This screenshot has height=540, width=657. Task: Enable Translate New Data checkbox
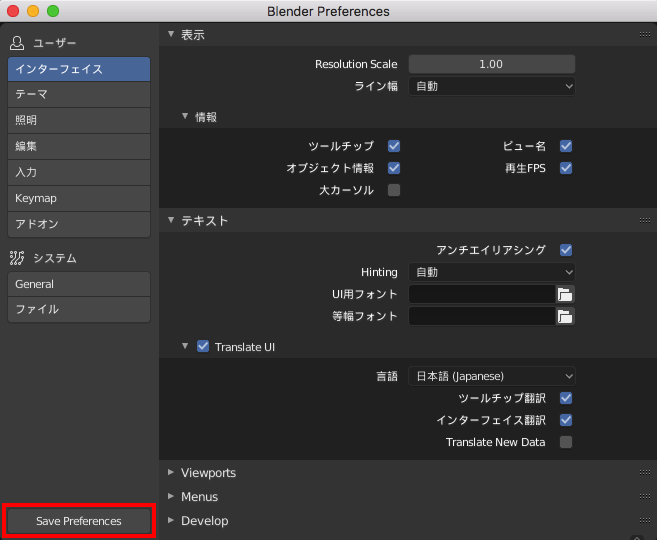566,442
